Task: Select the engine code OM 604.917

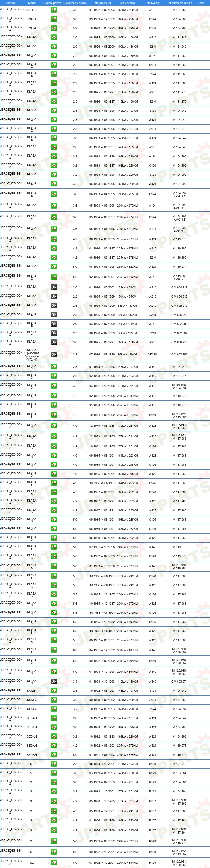Action: pos(179,287)
